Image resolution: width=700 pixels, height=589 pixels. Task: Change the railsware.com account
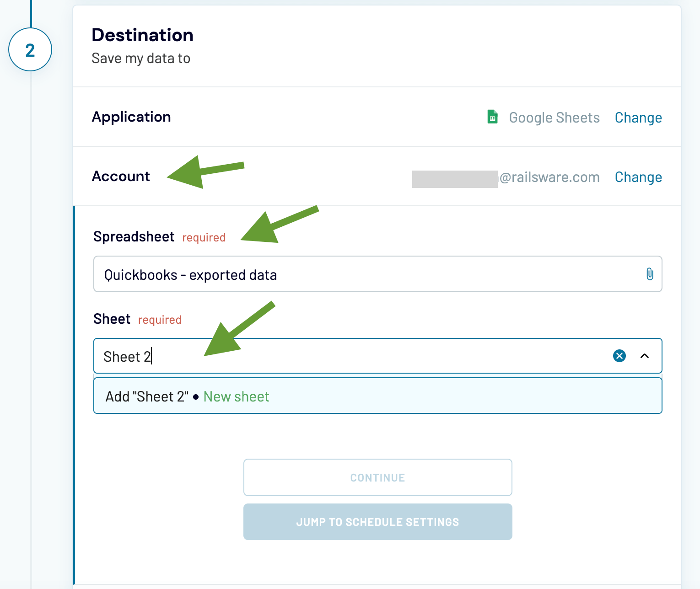638,177
